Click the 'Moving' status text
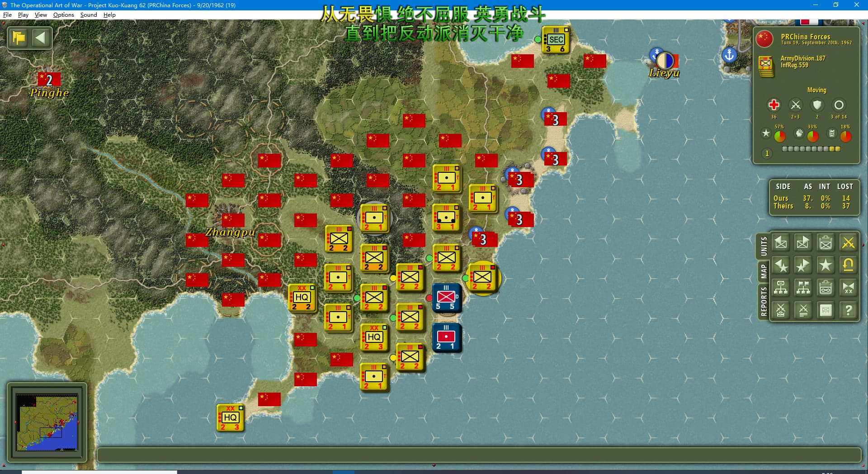 click(x=816, y=90)
